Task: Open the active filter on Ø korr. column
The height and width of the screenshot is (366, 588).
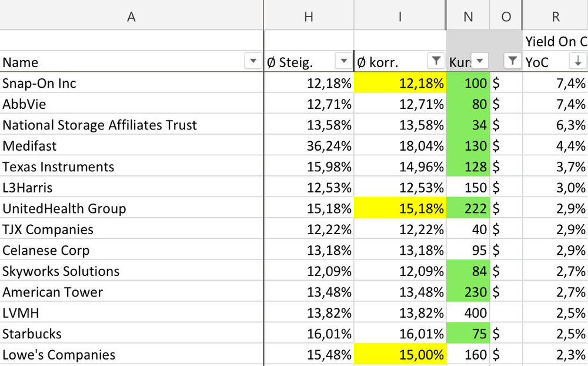Action: click(x=436, y=61)
